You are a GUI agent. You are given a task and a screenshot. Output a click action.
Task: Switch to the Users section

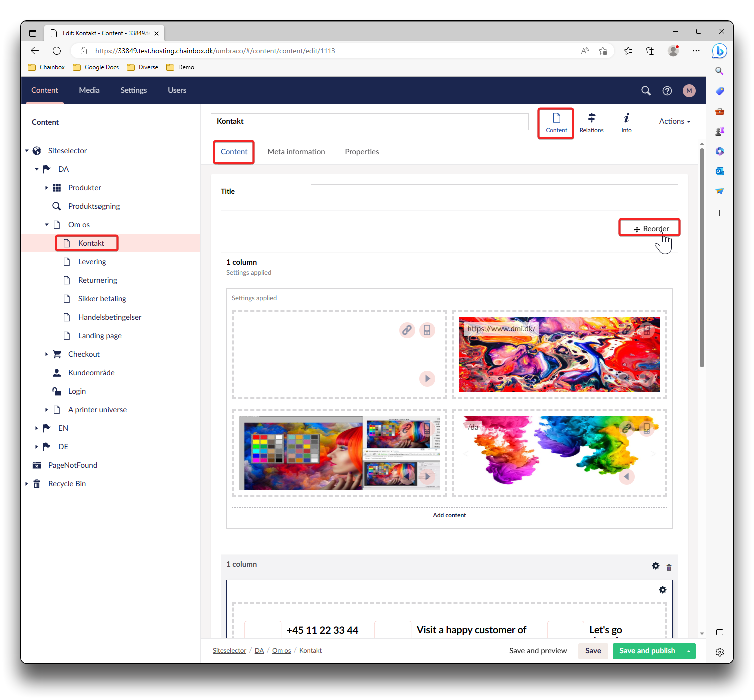[177, 90]
